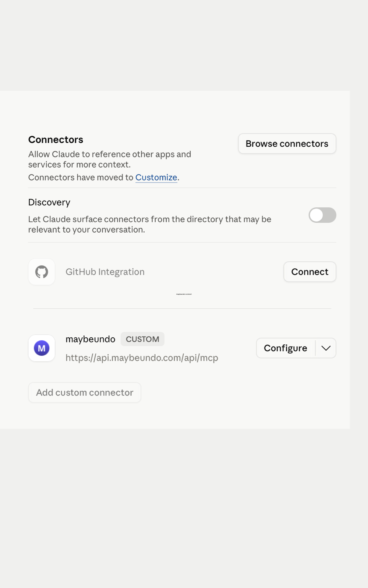Click the Discovery setting label
Viewport: 368px width, 588px height.
[x=49, y=202]
